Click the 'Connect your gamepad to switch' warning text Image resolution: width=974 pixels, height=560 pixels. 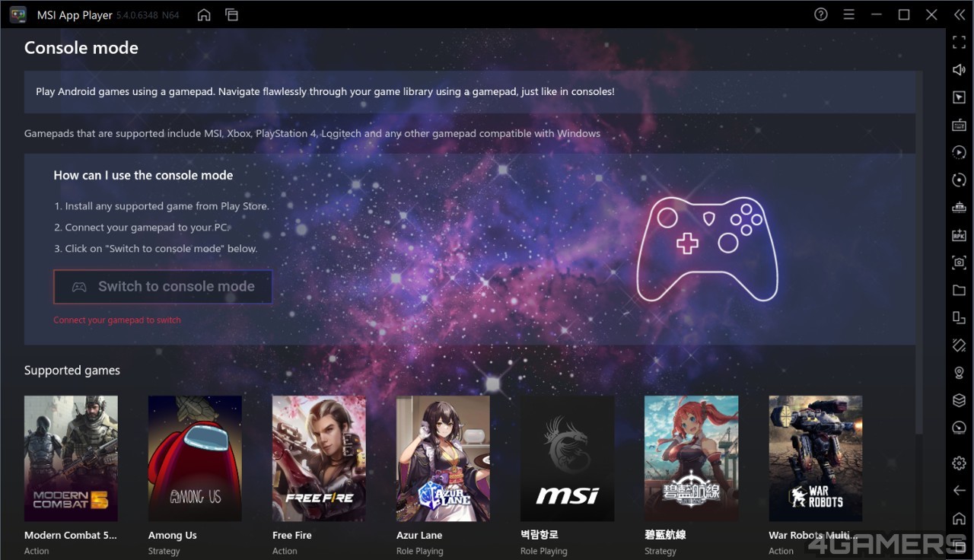tap(117, 320)
